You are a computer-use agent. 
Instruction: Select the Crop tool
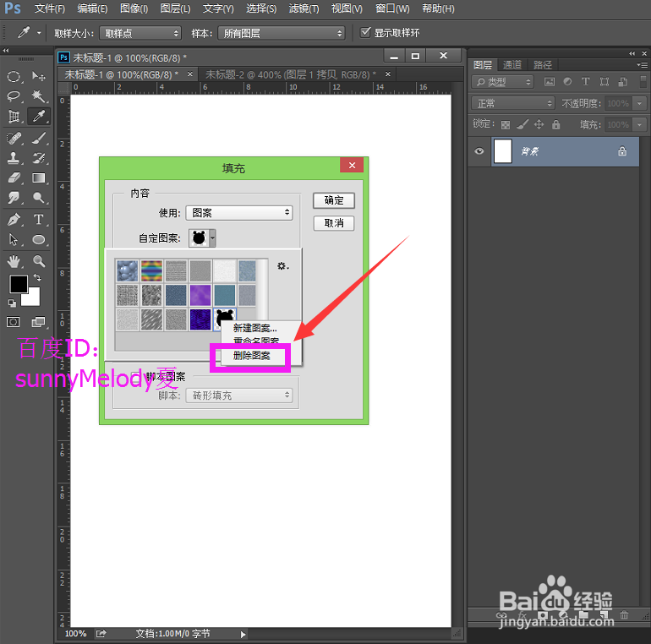click(x=14, y=117)
